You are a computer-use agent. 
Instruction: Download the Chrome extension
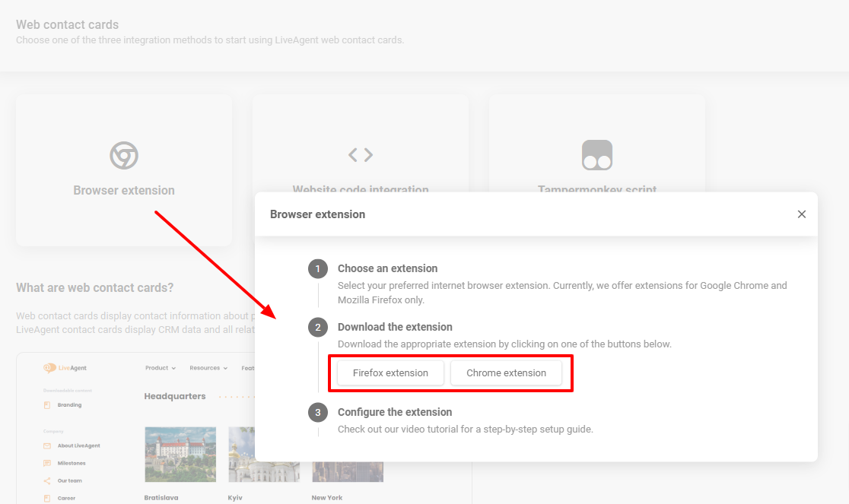click(506, 373)
